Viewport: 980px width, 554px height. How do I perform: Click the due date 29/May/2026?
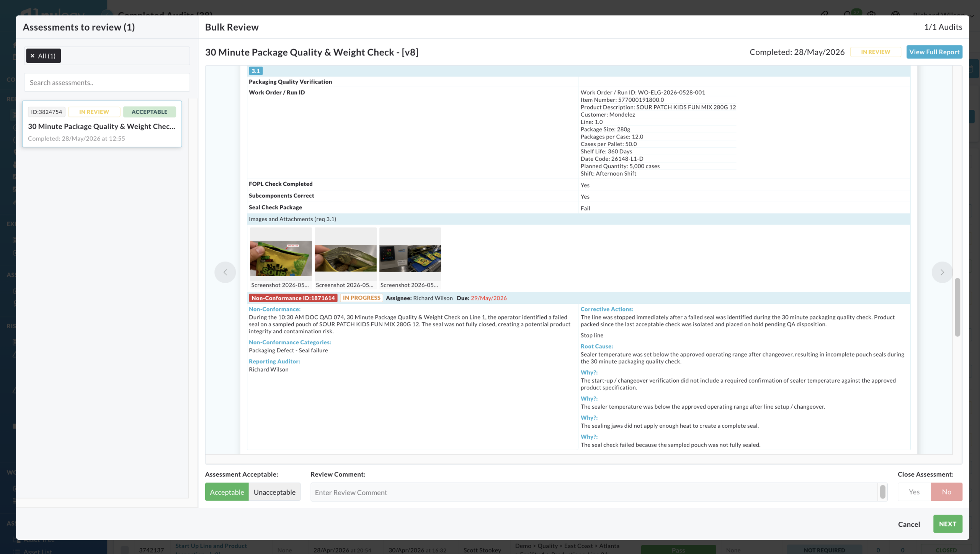(488, 298)
